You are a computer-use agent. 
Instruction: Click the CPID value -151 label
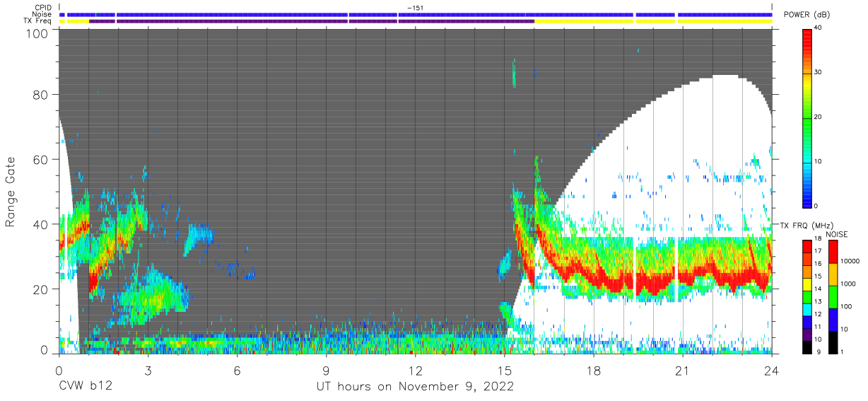(x=416, y=8)
